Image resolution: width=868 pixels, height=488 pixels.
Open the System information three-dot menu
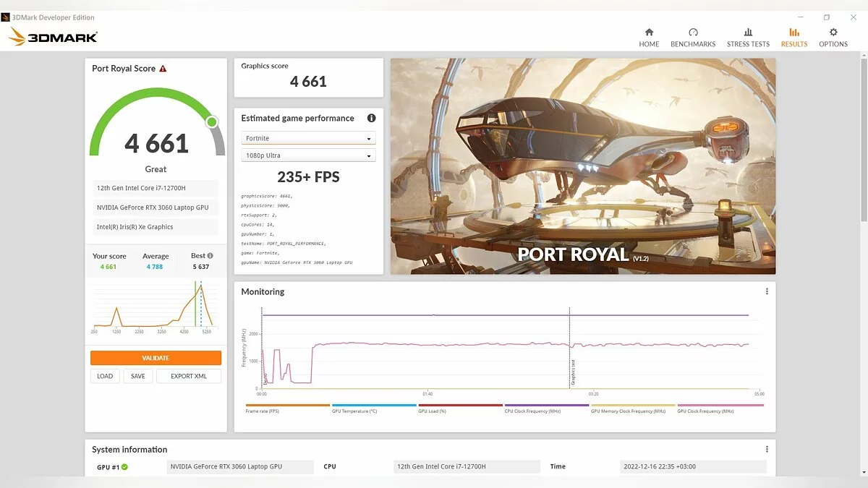point(767,449)
